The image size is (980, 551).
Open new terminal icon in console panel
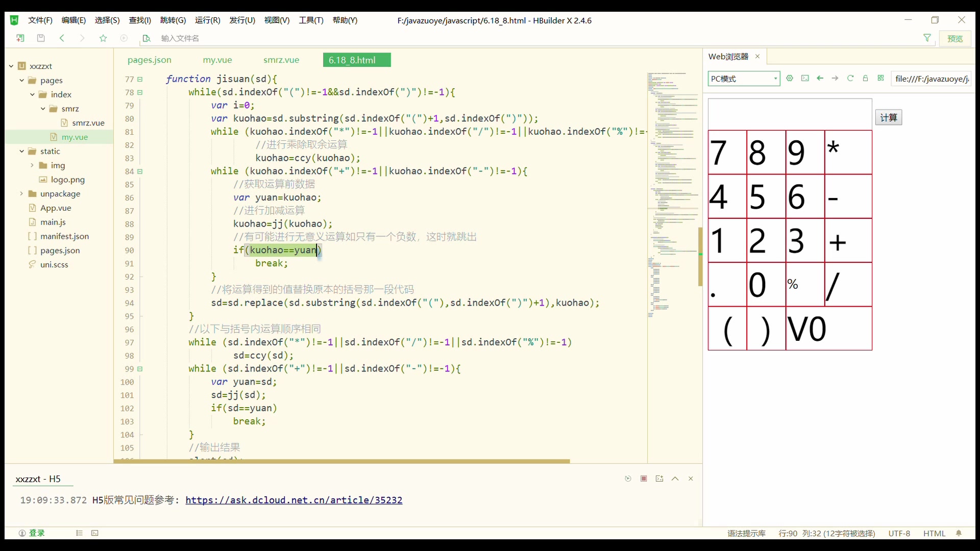(659, 479)
